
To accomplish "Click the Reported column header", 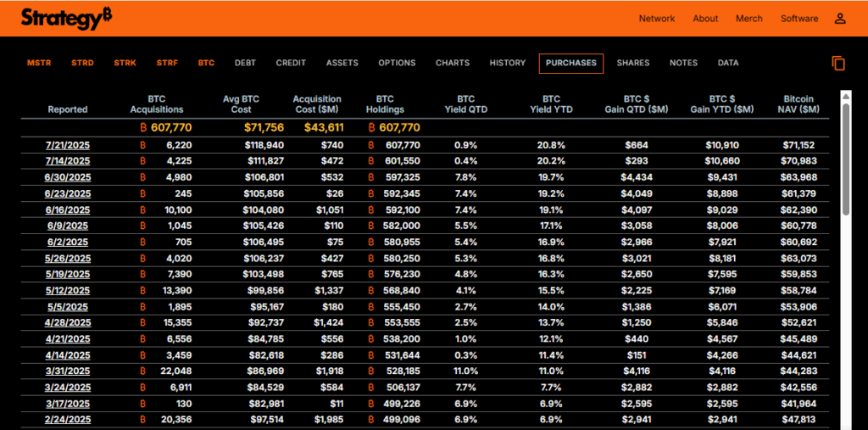I will [68, 109].
